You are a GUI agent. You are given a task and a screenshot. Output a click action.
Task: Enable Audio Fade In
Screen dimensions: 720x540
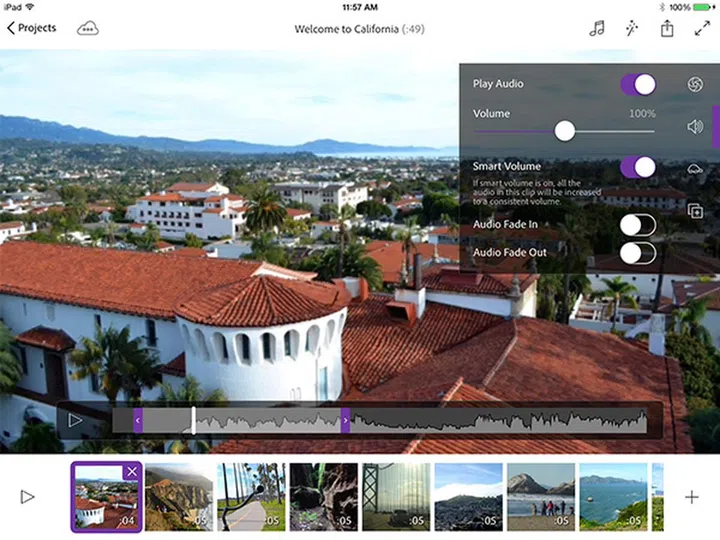pos(637,225)
